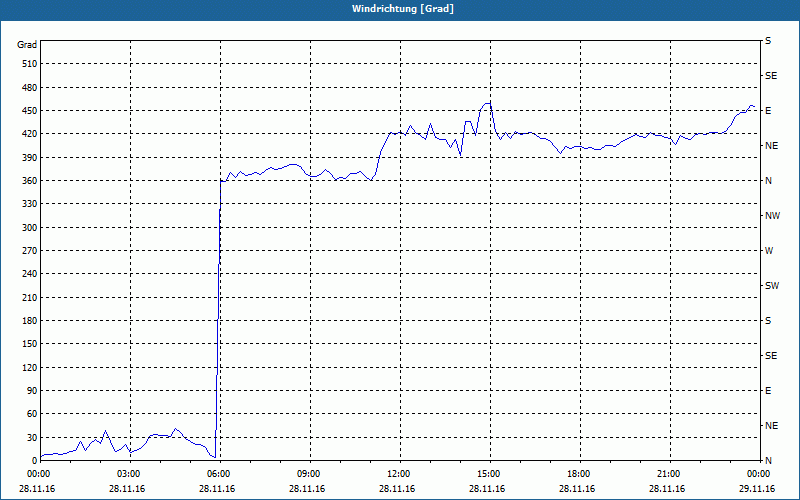The height and width of the screenshot is (500, 800).
Task: Select the 'W' compass direction label
Action: click(769, 251)
